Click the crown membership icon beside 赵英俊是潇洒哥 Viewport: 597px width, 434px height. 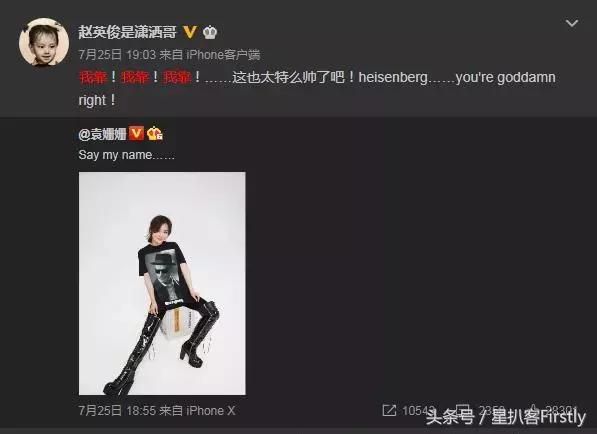(x=210, y=33)
